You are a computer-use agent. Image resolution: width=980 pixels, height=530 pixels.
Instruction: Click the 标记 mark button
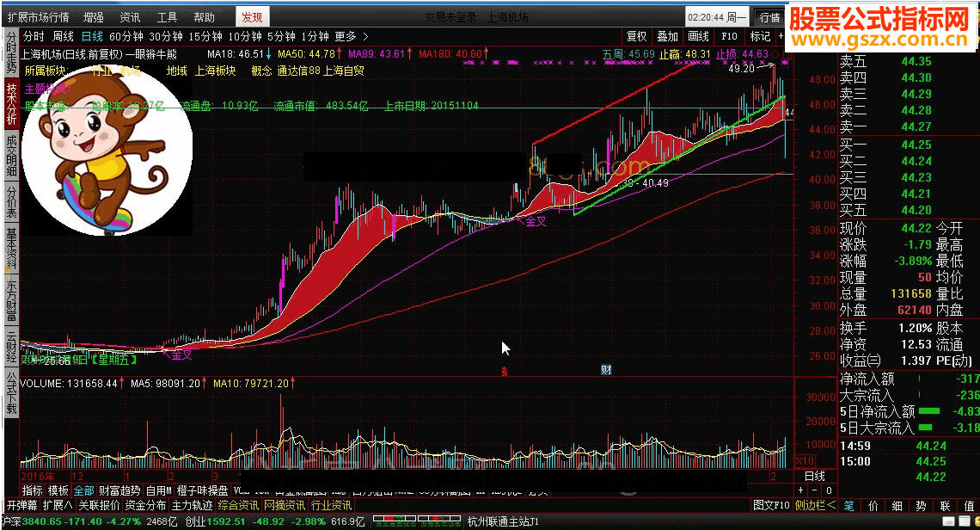(760, 36)
